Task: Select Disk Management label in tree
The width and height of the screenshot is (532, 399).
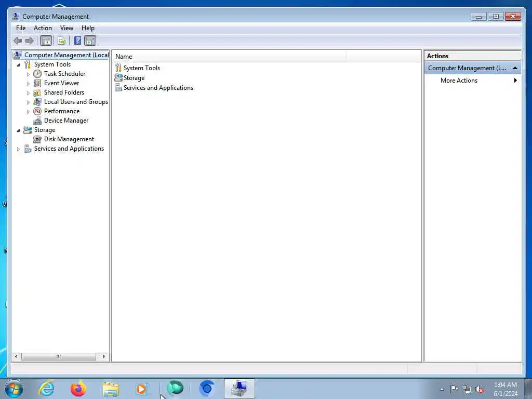Action: [x=69, y=139]
